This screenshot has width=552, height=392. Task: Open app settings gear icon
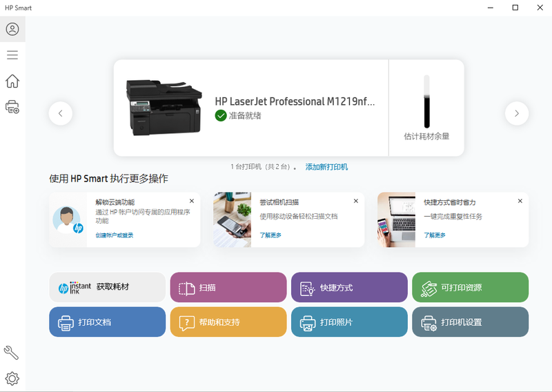(x=12, y=378)
